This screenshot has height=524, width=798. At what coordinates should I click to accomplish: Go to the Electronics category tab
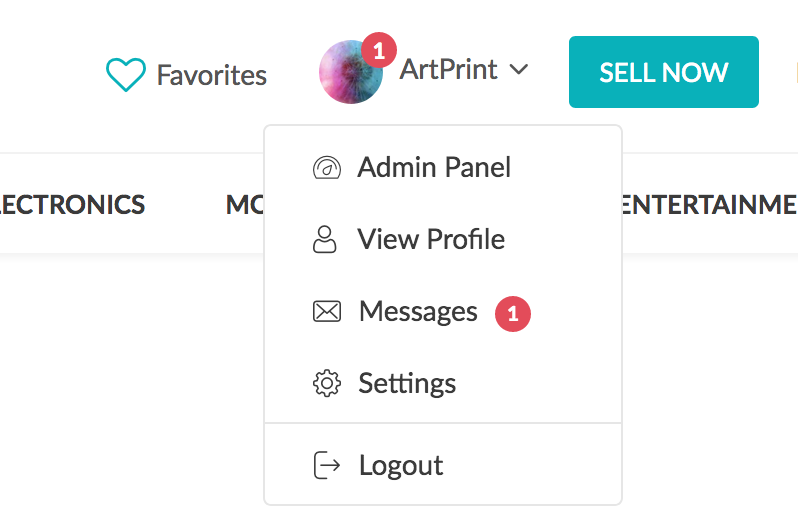[x=71, y=205]
